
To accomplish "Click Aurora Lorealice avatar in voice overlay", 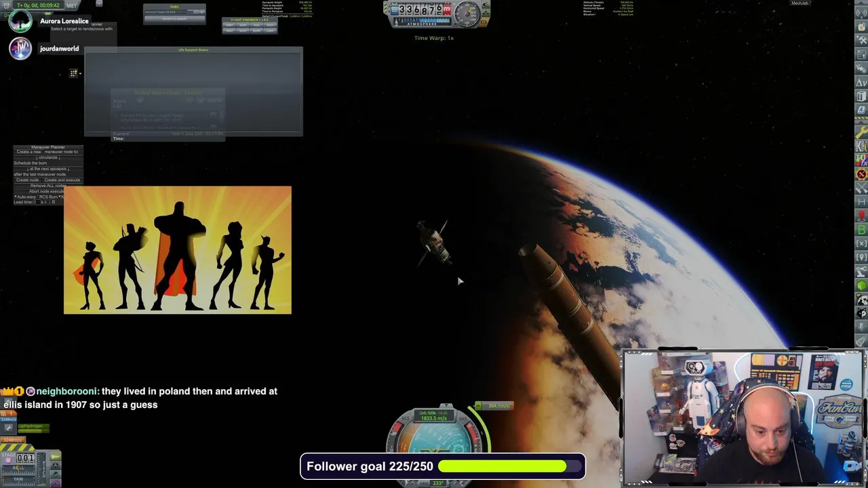I will click(20, 21).
